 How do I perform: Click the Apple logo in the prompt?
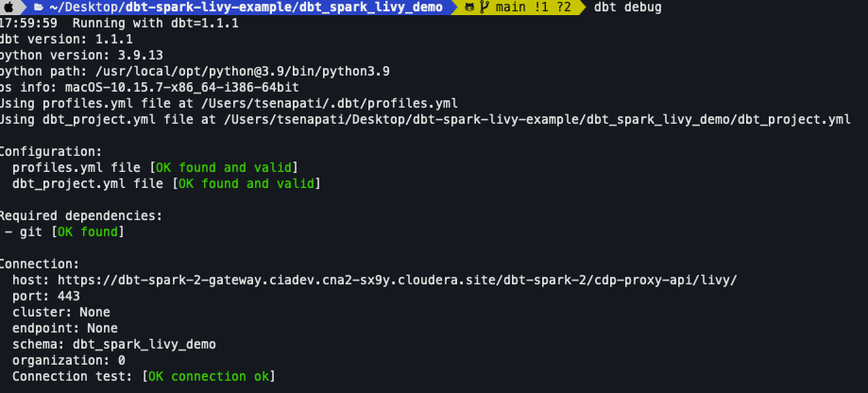coord(8,8)
